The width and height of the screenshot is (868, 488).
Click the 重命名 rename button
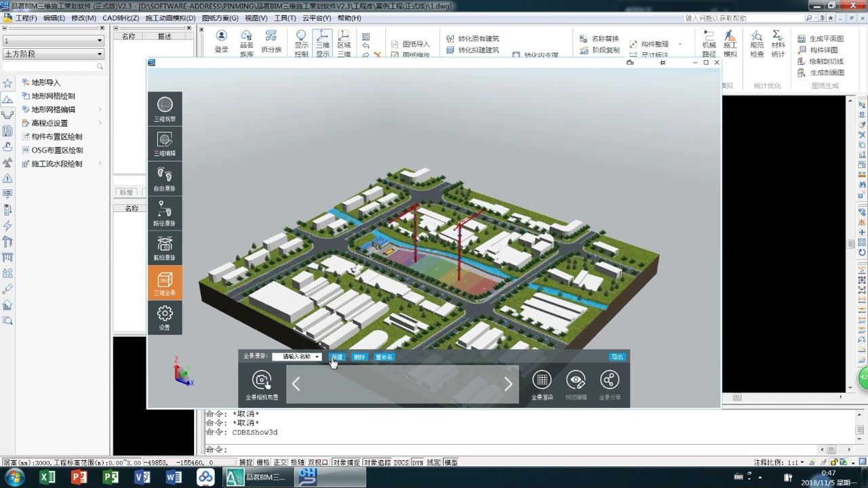[384, 357]
